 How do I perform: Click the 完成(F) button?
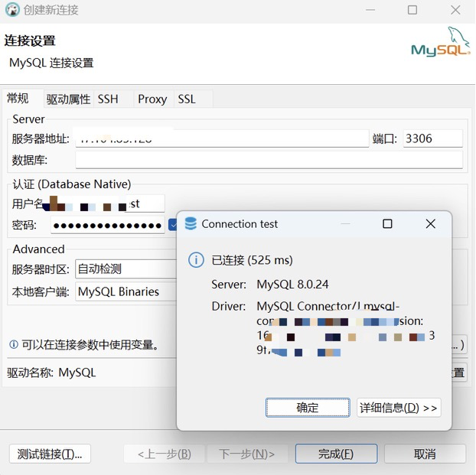click(x=337, y=454)
